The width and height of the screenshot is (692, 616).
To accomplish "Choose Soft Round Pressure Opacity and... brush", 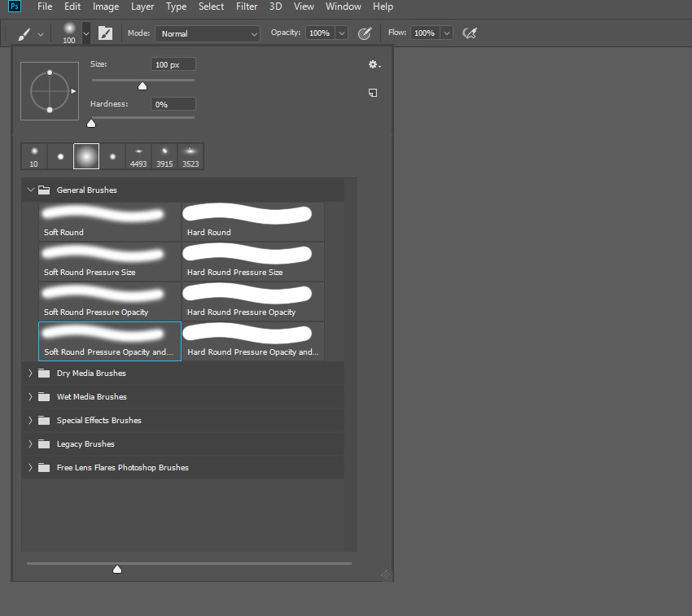I will 110,341.
